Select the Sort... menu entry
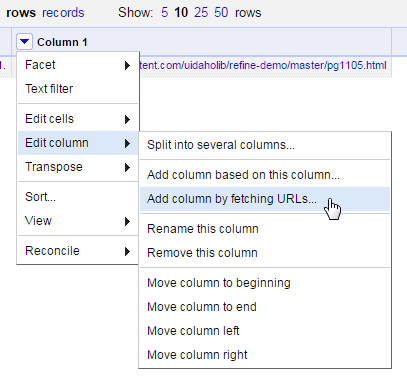 click(78, 197)
